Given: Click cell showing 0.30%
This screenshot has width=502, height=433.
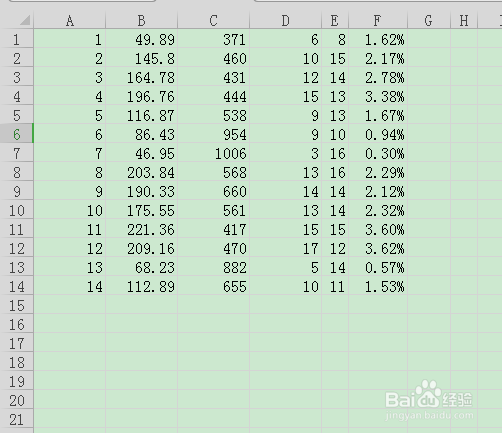Looking at the screenshot, I should click(x=378, y=153).
